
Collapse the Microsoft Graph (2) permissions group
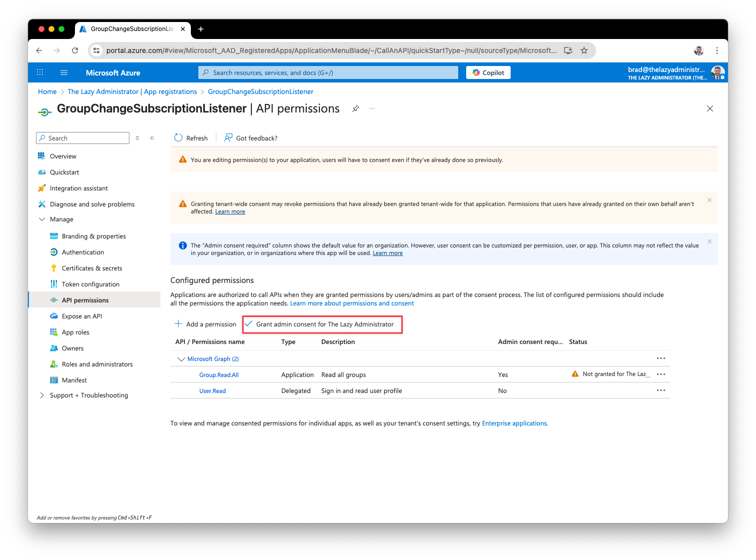coord(181,359)
